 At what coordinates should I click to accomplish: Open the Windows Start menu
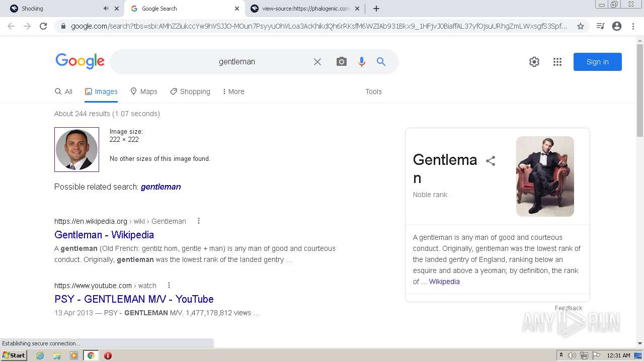[x=14, y=355]
